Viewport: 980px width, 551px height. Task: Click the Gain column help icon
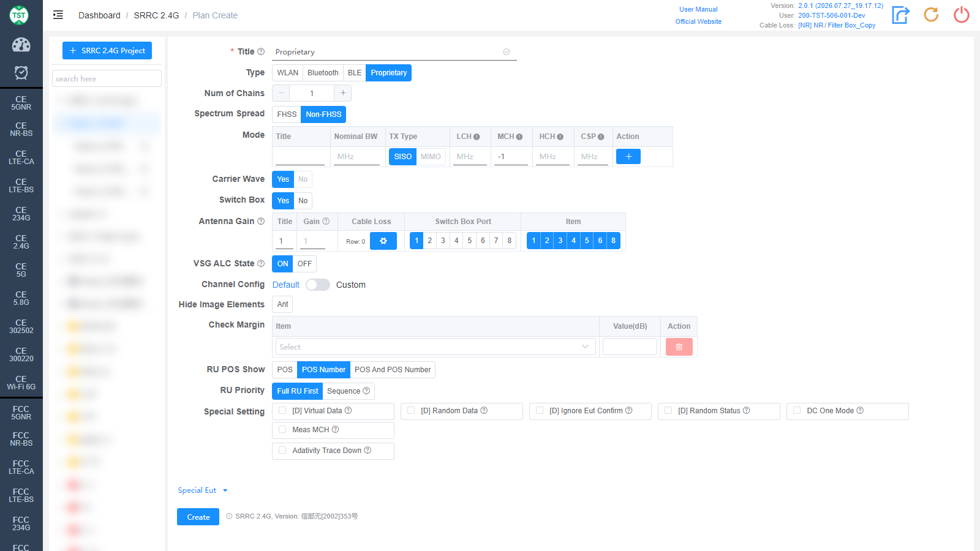coord(326,222)
